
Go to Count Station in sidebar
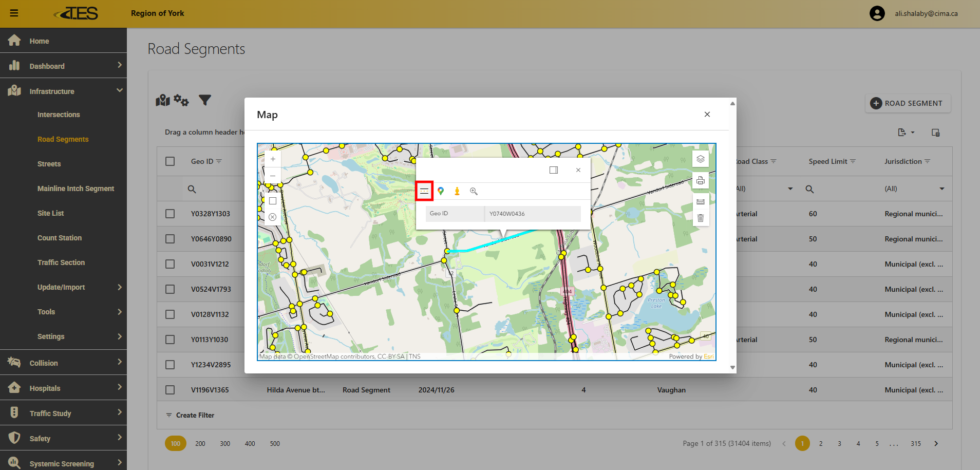point(60,238)
